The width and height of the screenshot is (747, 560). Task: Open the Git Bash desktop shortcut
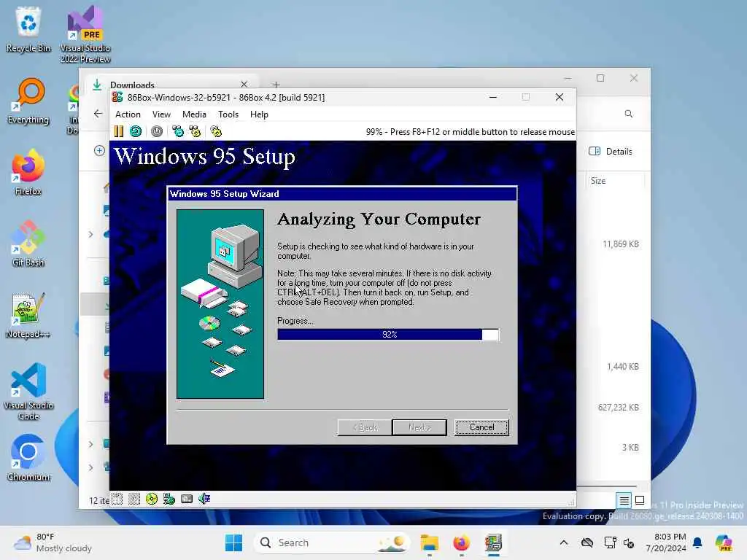[28, 244]
